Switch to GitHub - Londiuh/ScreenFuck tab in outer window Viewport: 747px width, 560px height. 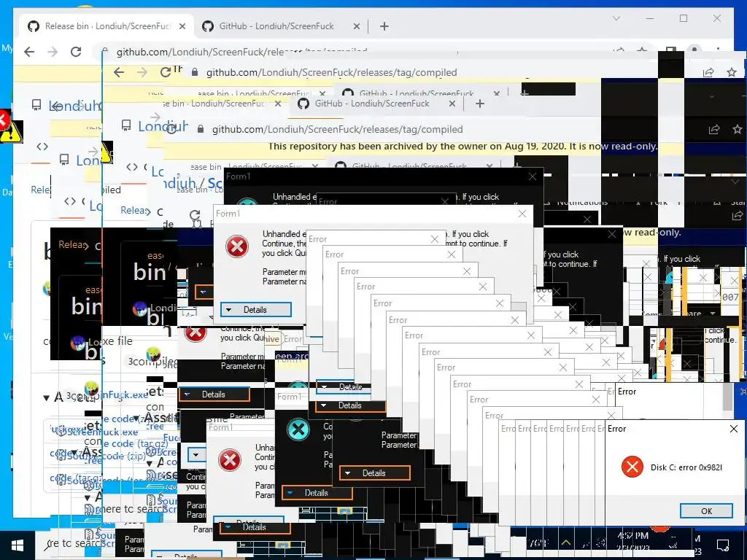tap(276, 26)
